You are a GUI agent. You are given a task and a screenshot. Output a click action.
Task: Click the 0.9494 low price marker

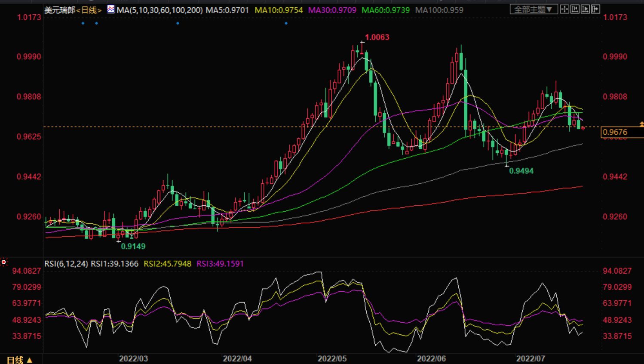(521, 171)
